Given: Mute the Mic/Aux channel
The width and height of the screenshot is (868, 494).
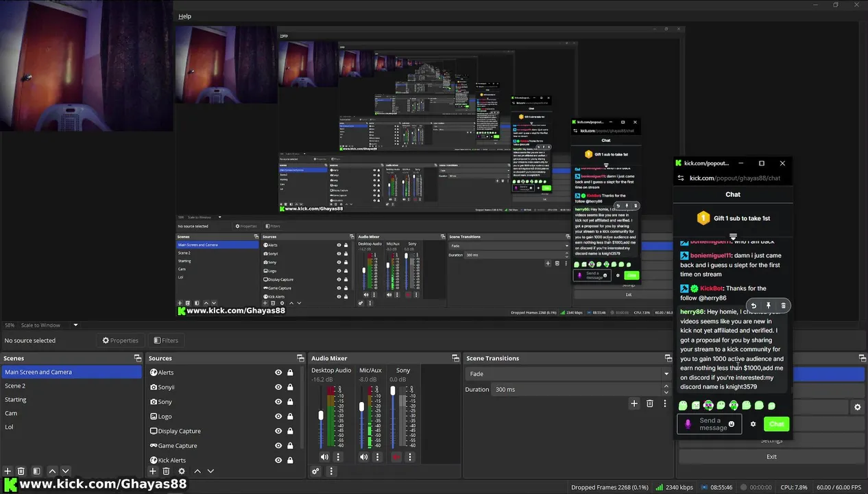Looking at the screenshot, I should (x=364, y=457).
